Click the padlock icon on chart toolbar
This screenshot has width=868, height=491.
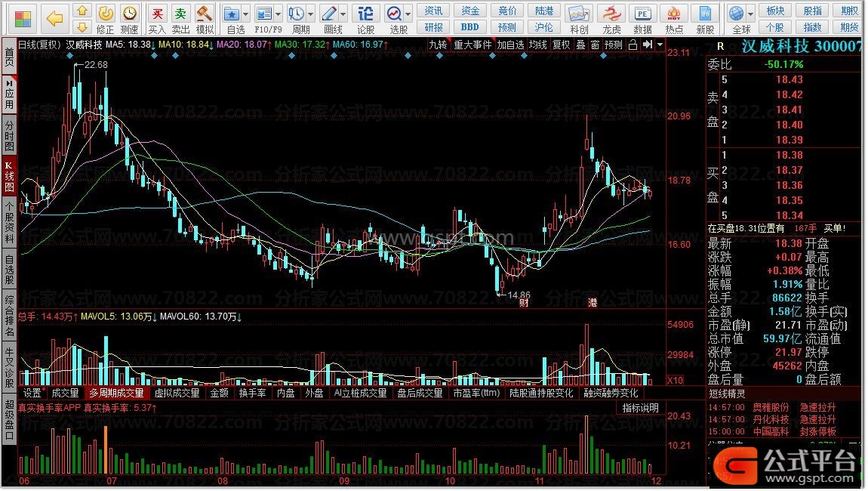633,45
